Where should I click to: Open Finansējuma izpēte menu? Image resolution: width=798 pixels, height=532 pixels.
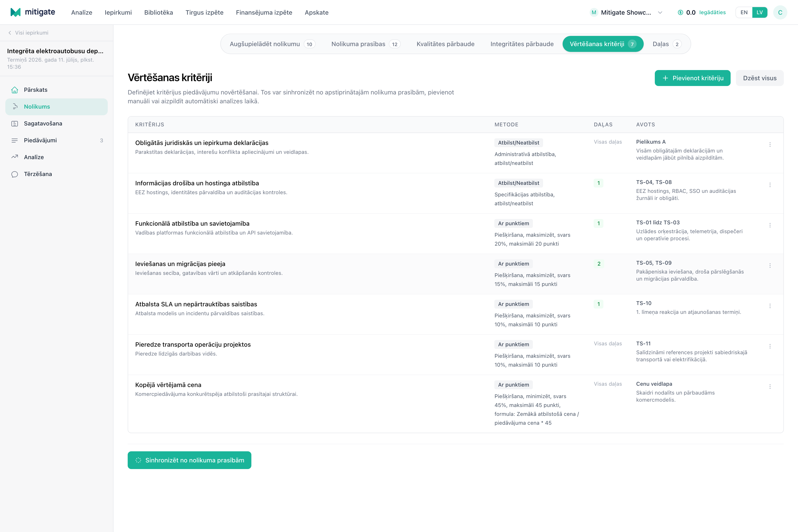pos(264,13)
